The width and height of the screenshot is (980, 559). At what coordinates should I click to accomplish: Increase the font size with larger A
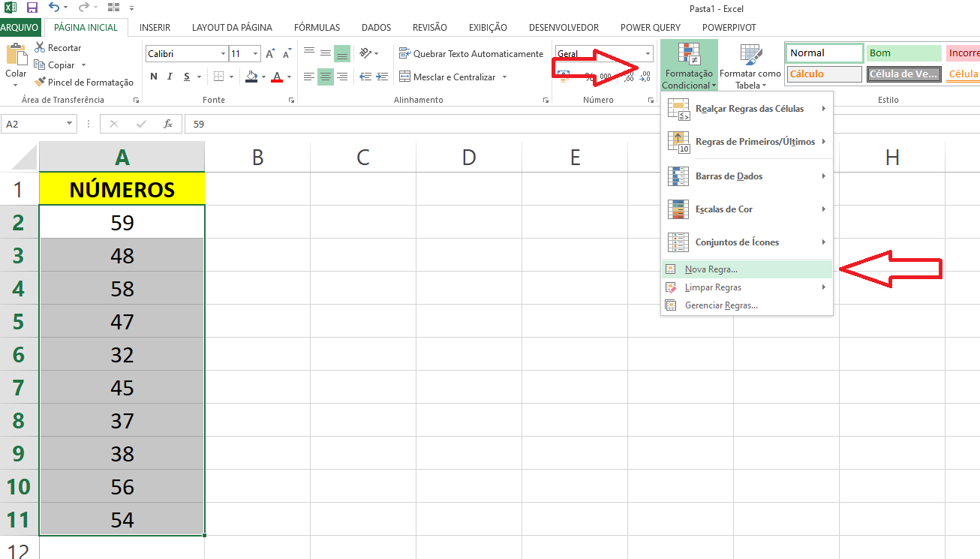(270, 54)
